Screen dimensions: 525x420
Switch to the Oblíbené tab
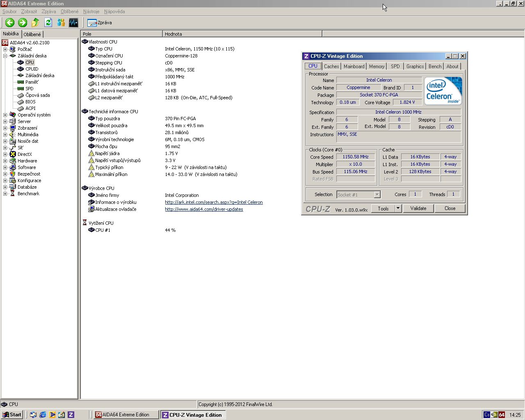[32, 34]
